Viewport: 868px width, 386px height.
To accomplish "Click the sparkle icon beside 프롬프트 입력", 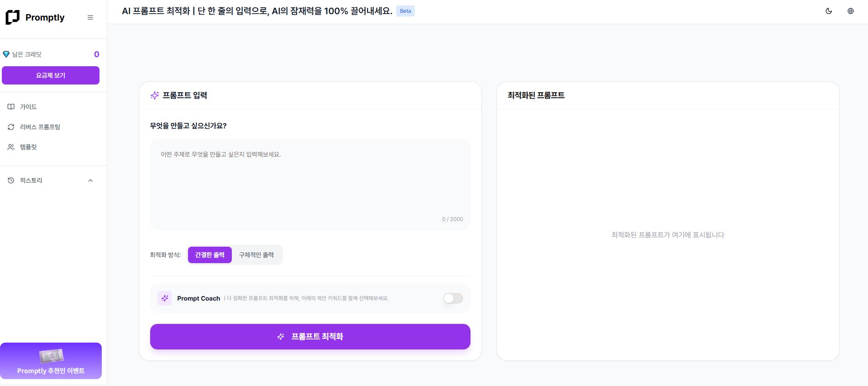I will [x=155, y=95].
